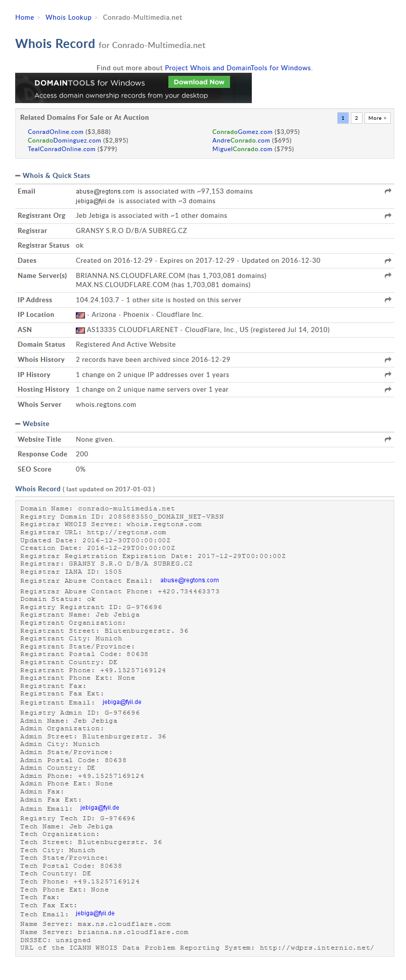Screen dimensions: 406x980
Task: Click the Registry Domain ID line
Action: (x=122, y=517)
